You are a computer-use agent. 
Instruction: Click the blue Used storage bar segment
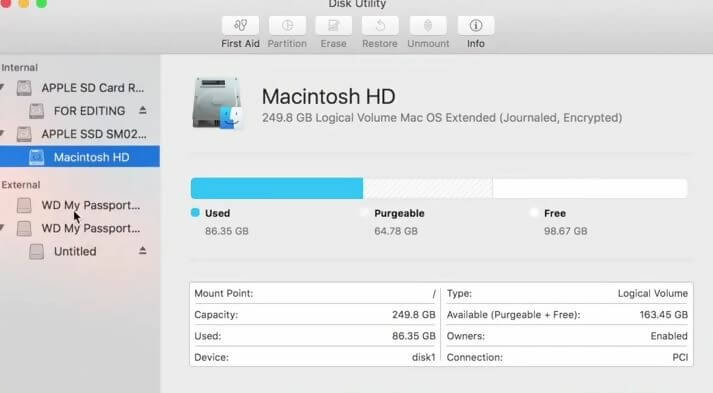[x=277, y=188]
